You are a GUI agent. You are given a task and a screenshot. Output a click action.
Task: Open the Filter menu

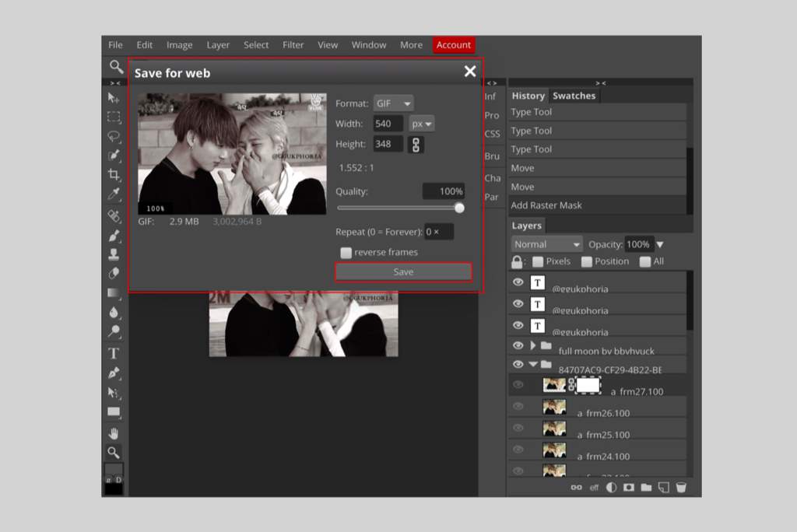(293, 45)
